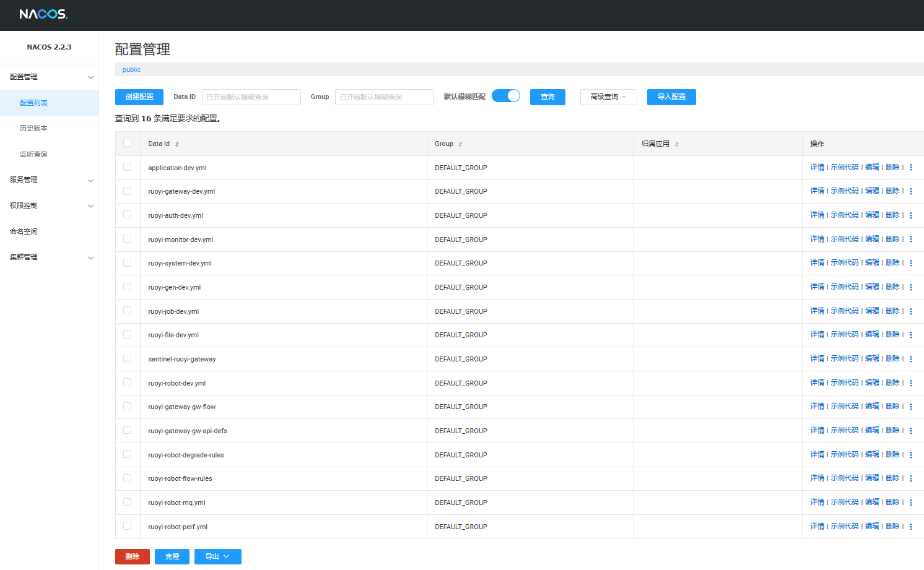Open more actions for ruoyi-monitor-dev.yml row
This screenshot has height=570, width=924.
click(x=911, y=240)
